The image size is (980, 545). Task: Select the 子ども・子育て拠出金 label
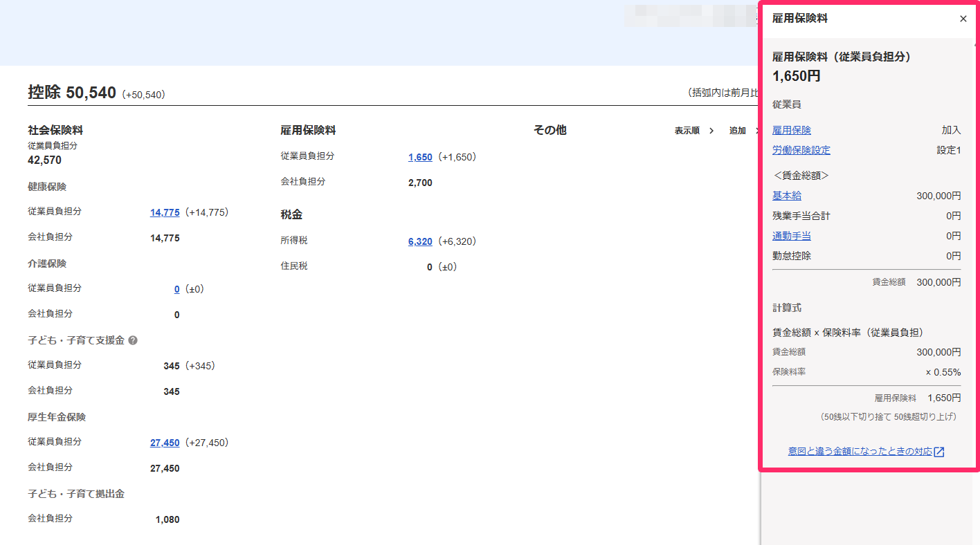(76, 494)
